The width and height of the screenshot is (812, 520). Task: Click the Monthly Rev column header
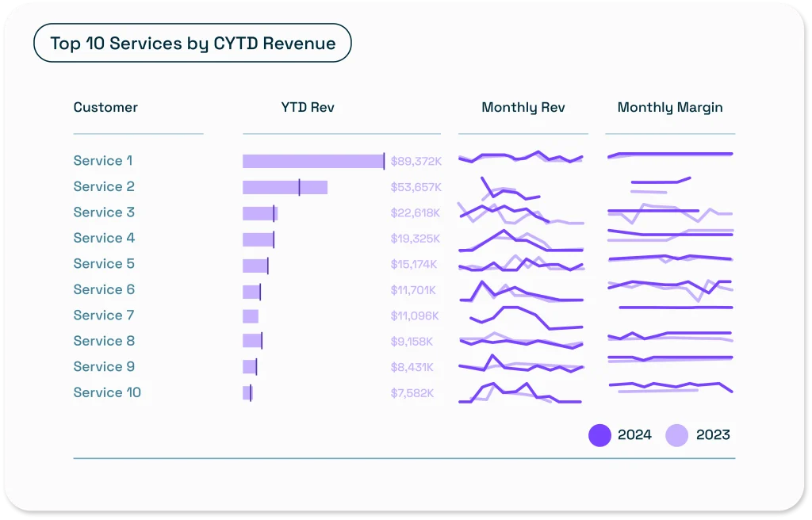(523, 108)
